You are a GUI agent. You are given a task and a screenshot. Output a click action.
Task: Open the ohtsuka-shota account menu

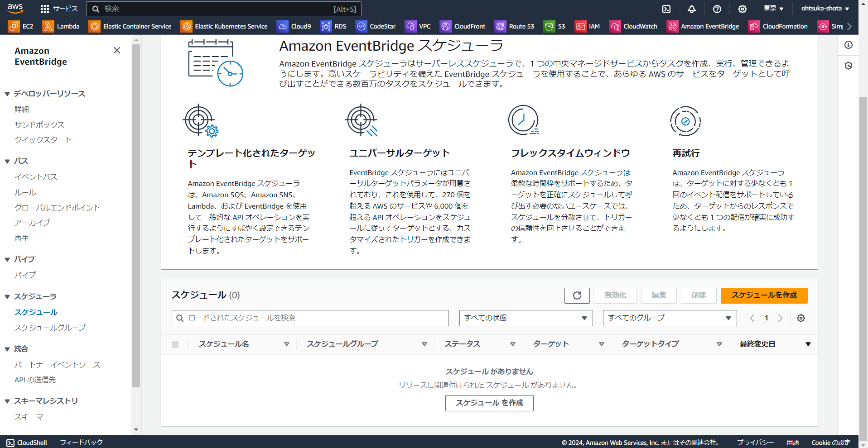825,9
